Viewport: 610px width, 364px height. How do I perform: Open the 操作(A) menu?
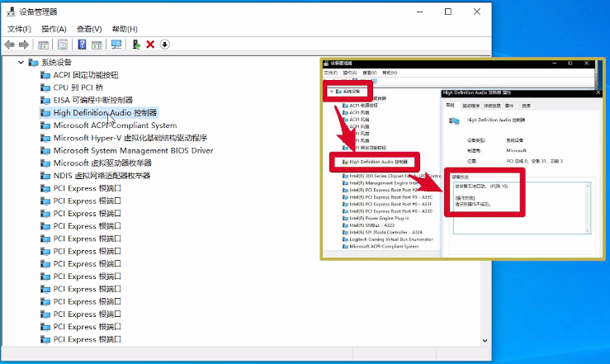coord(54,29)
